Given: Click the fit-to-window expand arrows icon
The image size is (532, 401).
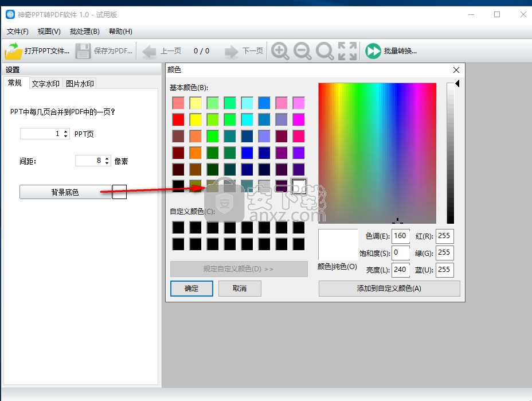Looking at the screenshot, I should coord(347,51).
